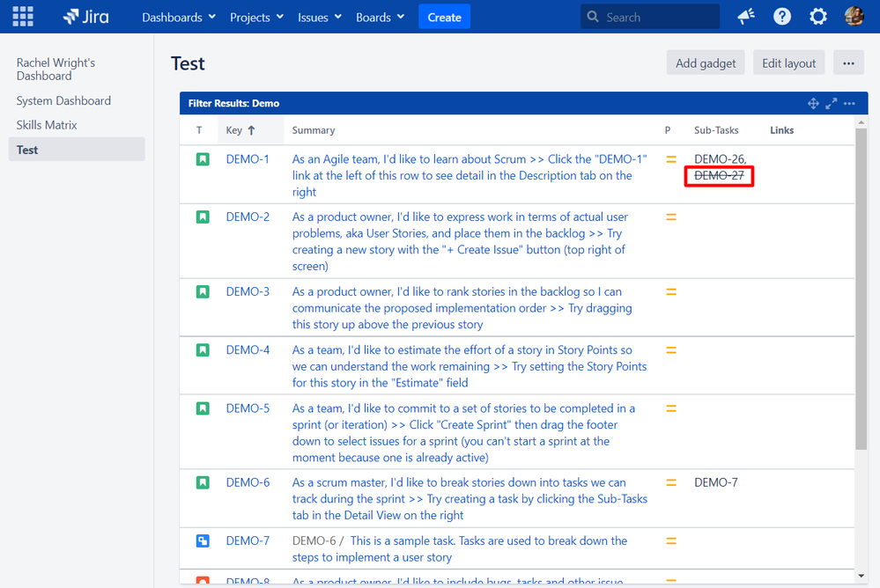Expand the Dashboards dropdown menu
Viewport: 880px width, 588px height.
point(179,18)
